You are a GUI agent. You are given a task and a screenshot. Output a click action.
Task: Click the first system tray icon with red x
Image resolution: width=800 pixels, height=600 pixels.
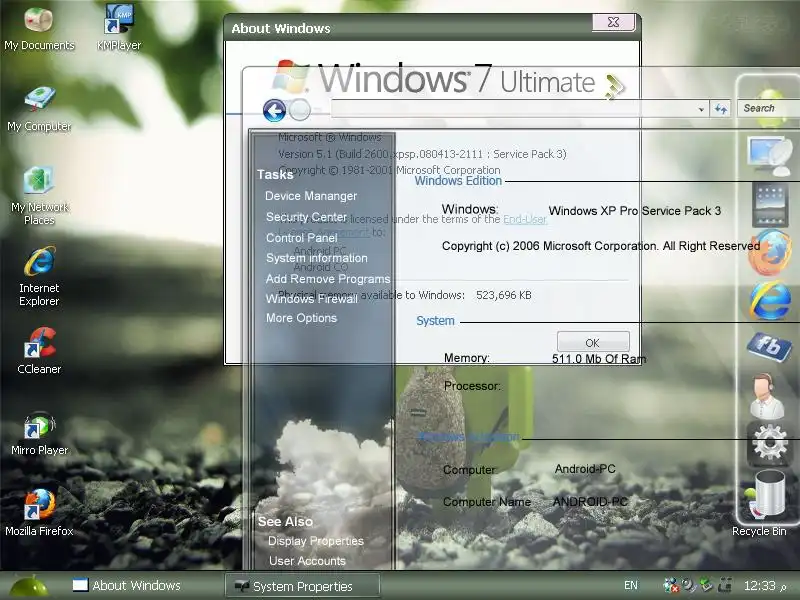(670, 585)
